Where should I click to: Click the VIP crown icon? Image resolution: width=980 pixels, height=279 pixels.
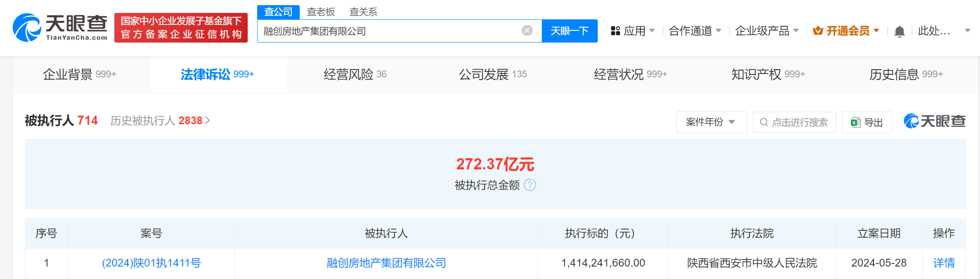point(818,31)
